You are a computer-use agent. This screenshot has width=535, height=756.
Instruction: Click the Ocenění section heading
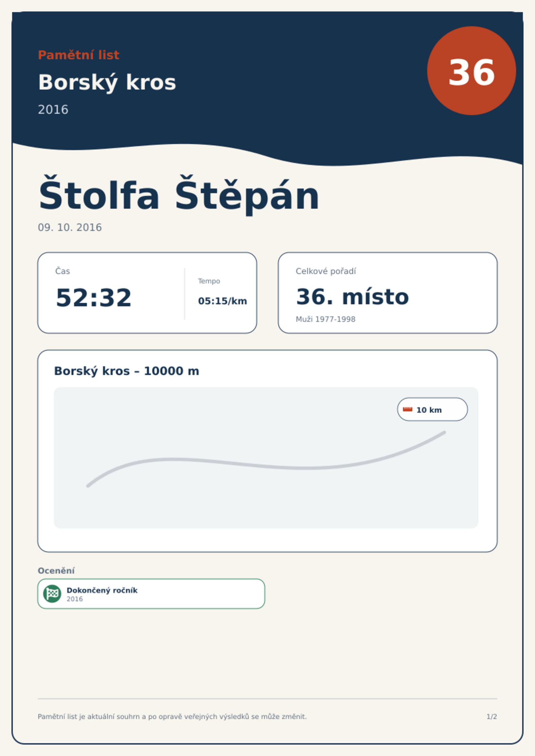tap(56, 571)
